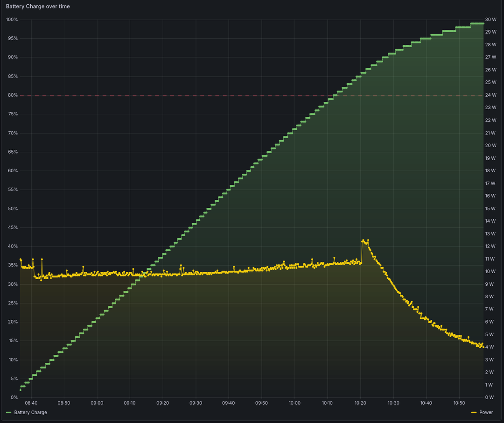Click the power peak near 10:20
The image size is (504, 423).
pyautogui.click(x=363, y=240)
